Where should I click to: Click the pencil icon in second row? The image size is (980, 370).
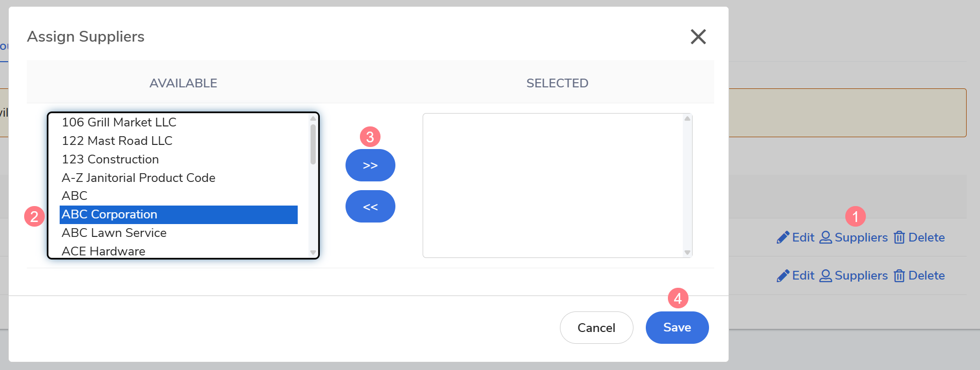tap(783, 276)
